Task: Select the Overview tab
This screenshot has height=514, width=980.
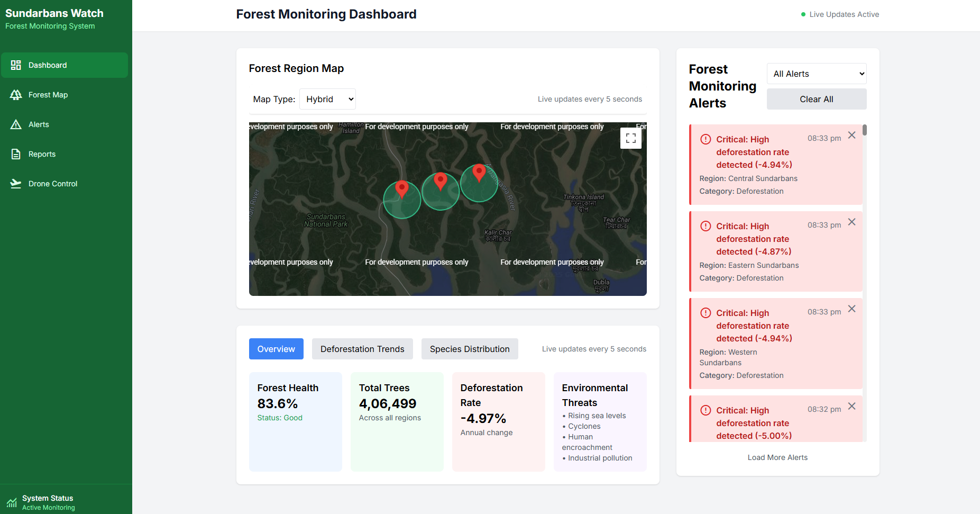Action: (x=276, y=349)
